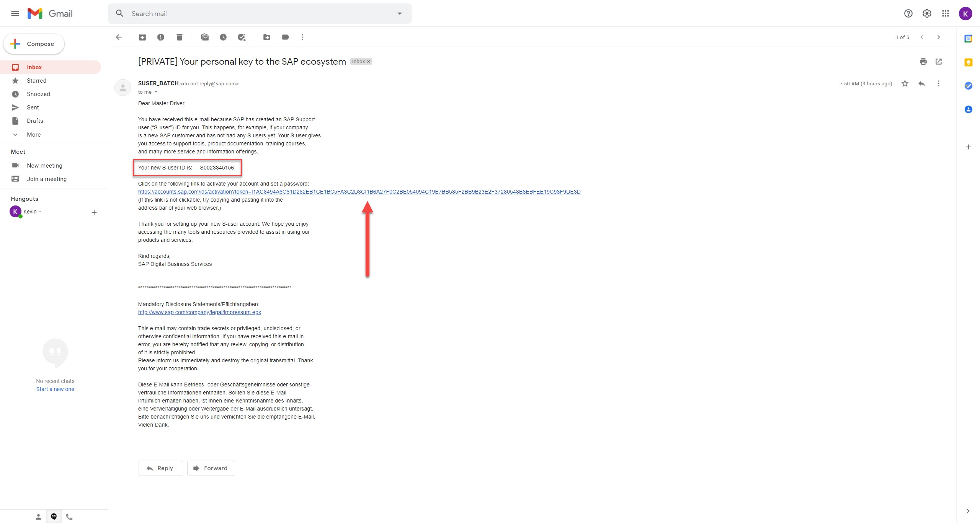Click the sender name SUSER_BATCH
Screen dimensions: 980x523
click(158, 83)
